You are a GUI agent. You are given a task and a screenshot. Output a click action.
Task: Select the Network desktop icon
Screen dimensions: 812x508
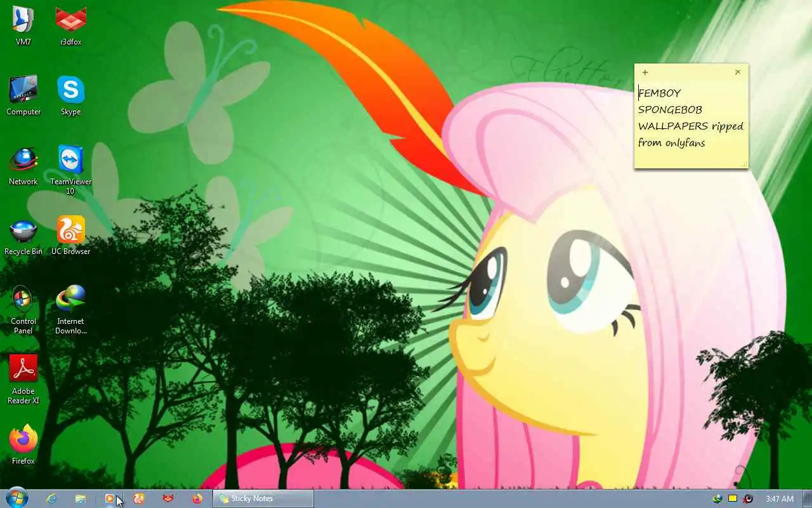point(23,166)
